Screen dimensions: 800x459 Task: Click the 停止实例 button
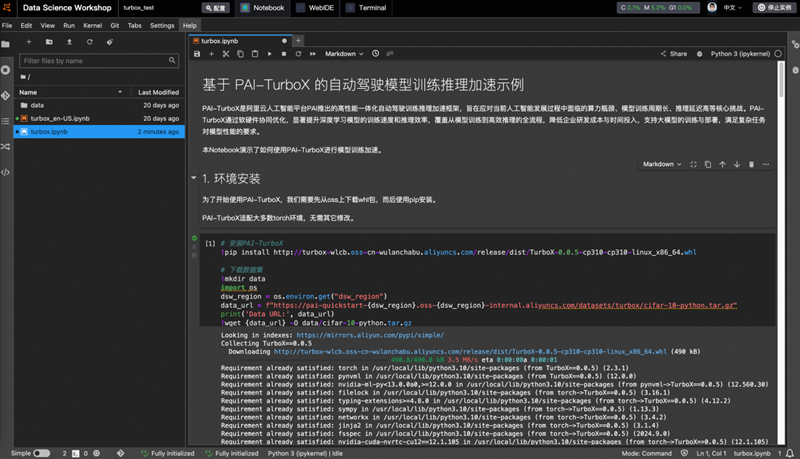point(773,8)
